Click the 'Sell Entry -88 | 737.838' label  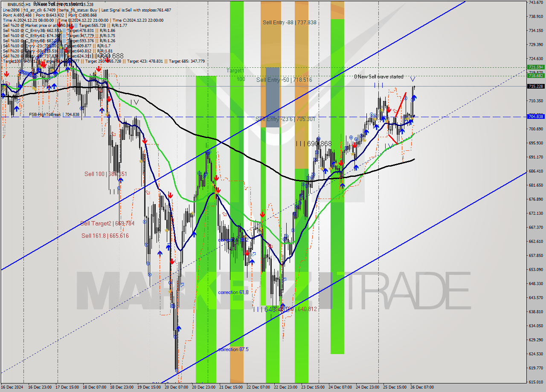(x=290, y=22)
